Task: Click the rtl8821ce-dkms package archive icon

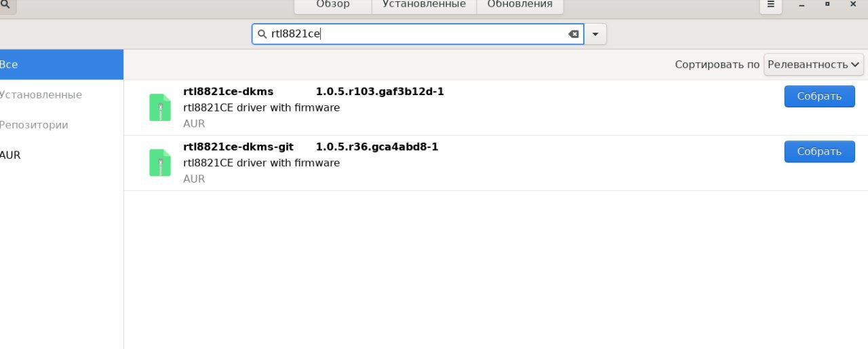Action: click(x=160, y=107)
